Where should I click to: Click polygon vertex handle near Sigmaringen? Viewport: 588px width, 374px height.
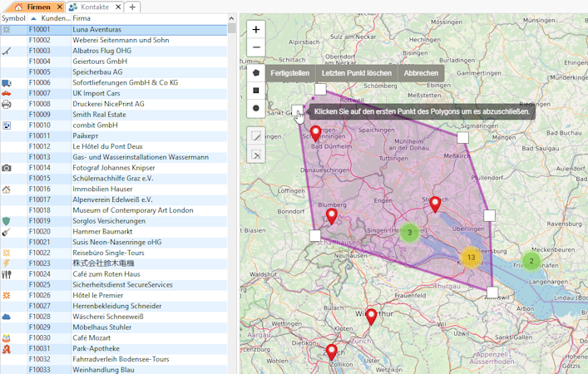pos(462,137)
